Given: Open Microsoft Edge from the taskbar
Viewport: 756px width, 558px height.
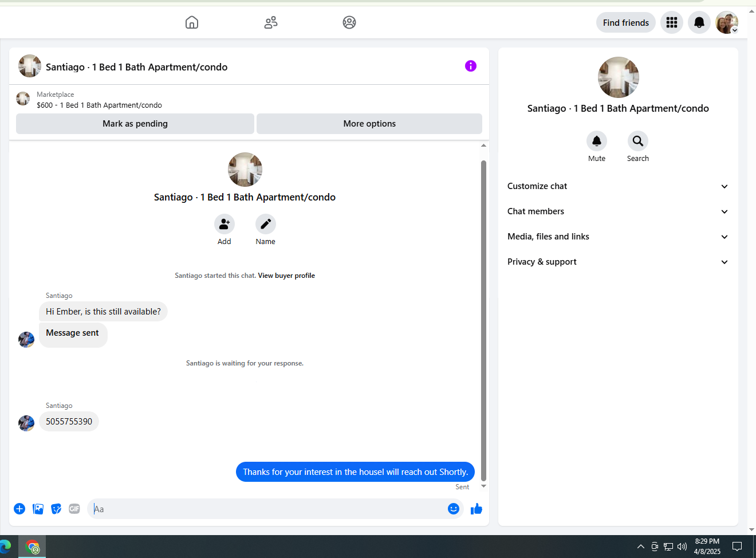Looking at the screenshot, I should [x=5, y=547].
